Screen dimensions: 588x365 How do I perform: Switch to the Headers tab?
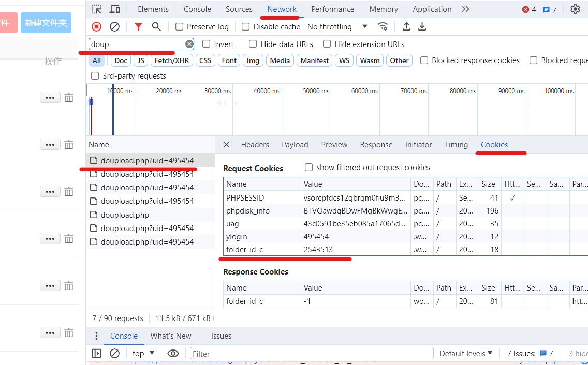click(255, 145)
